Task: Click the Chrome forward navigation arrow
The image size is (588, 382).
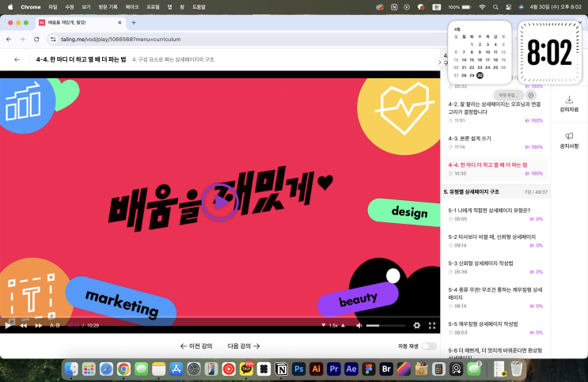Action: coord(22,39)
